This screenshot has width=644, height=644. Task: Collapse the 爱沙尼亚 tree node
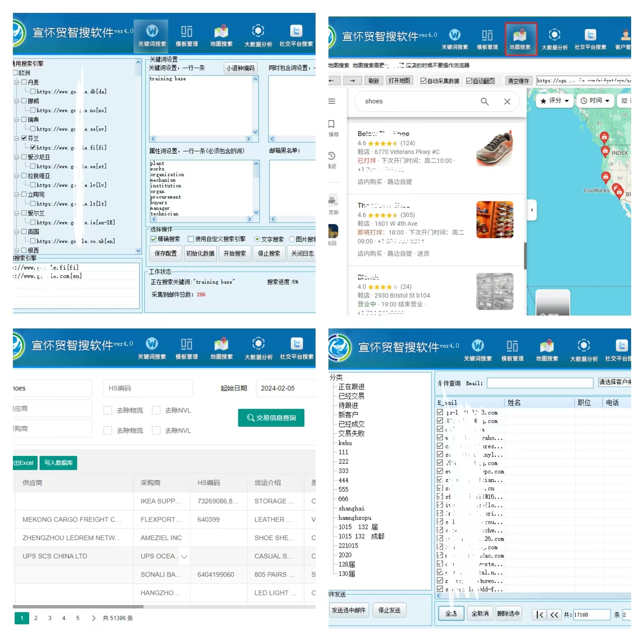point(17,157)
